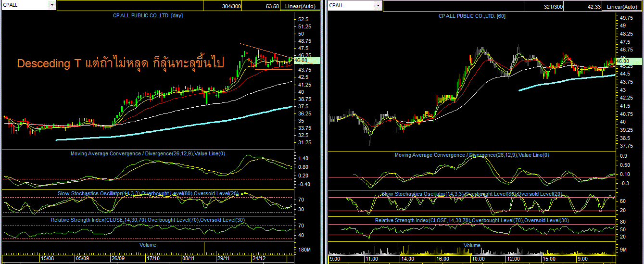Click the 52.5 value on the daily price axis
This screenshot has width=644, height=264.
coord(303,19)
